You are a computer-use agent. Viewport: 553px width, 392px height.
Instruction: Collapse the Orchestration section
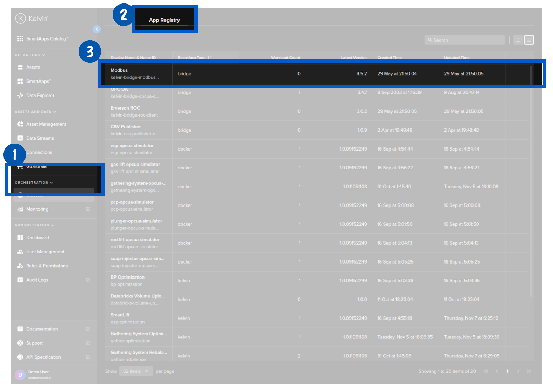34,183
